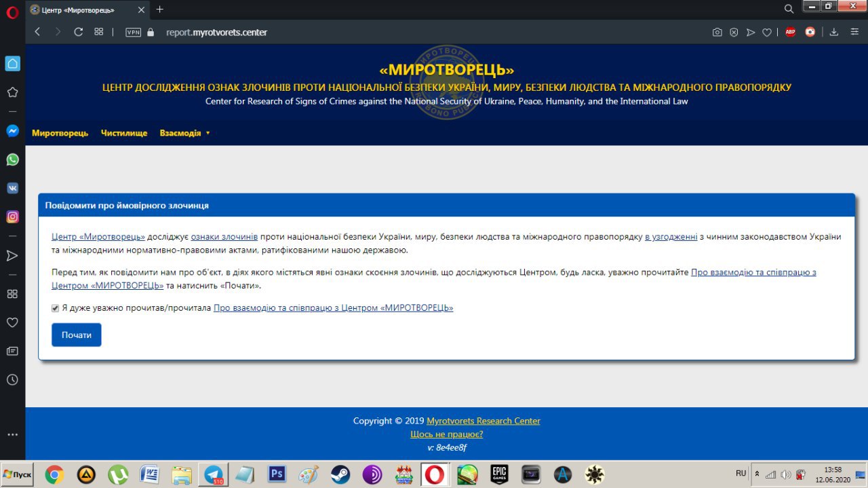Open the downloads arrow icon
This screenshot has width=868, height=488.
coord(834,32)
